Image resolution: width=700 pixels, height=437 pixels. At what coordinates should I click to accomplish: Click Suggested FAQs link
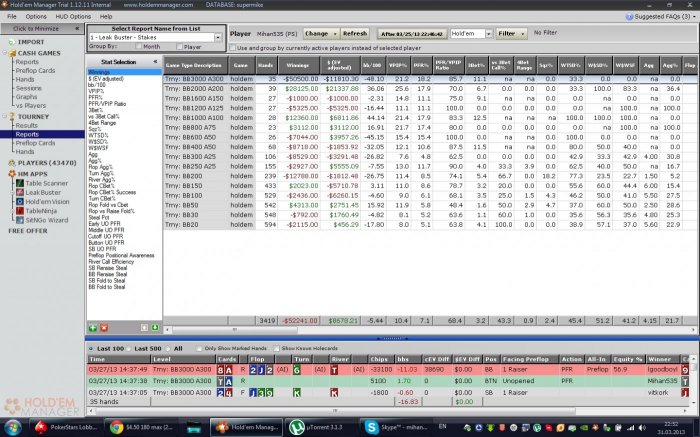pyautogui.click(x=658, y=17)
